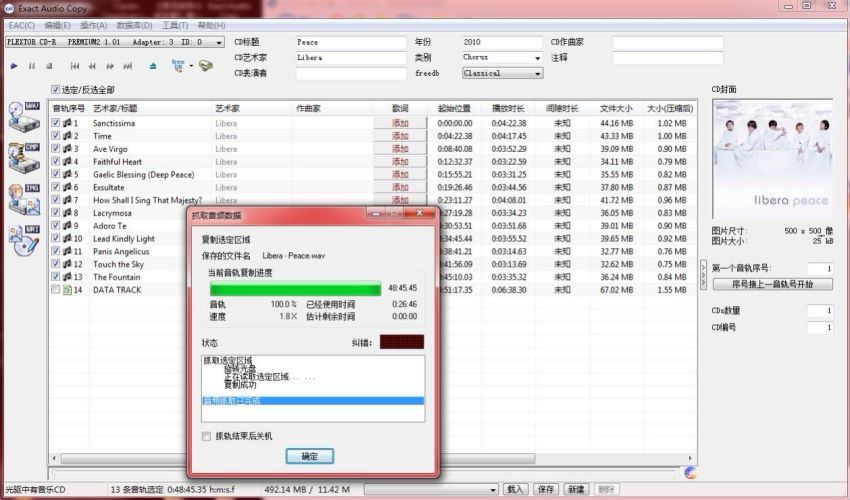Select track title Lacrymosa

[112, 213]
